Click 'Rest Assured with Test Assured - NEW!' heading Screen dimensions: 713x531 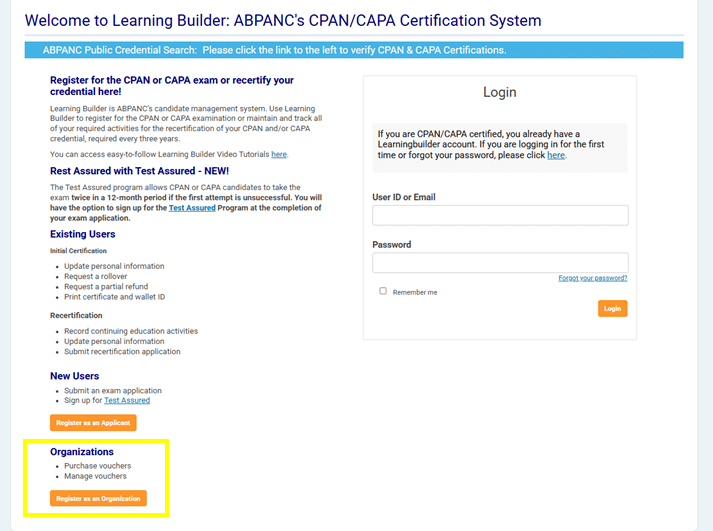140,171
